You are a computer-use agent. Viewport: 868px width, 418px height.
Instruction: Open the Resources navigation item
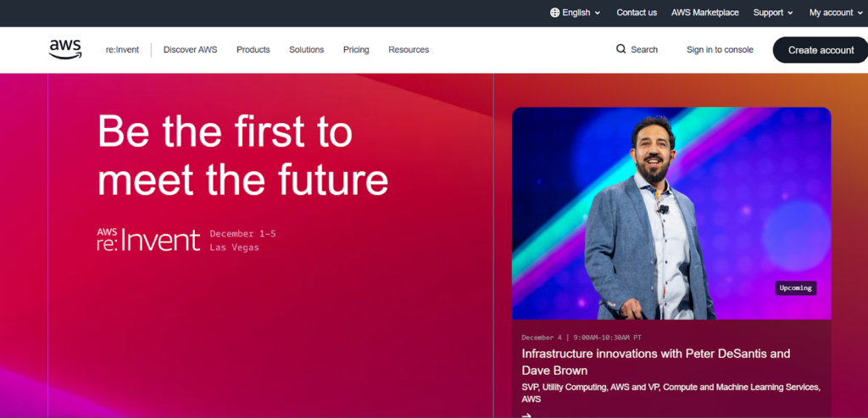pyautogui.click(x=409, y=50)
